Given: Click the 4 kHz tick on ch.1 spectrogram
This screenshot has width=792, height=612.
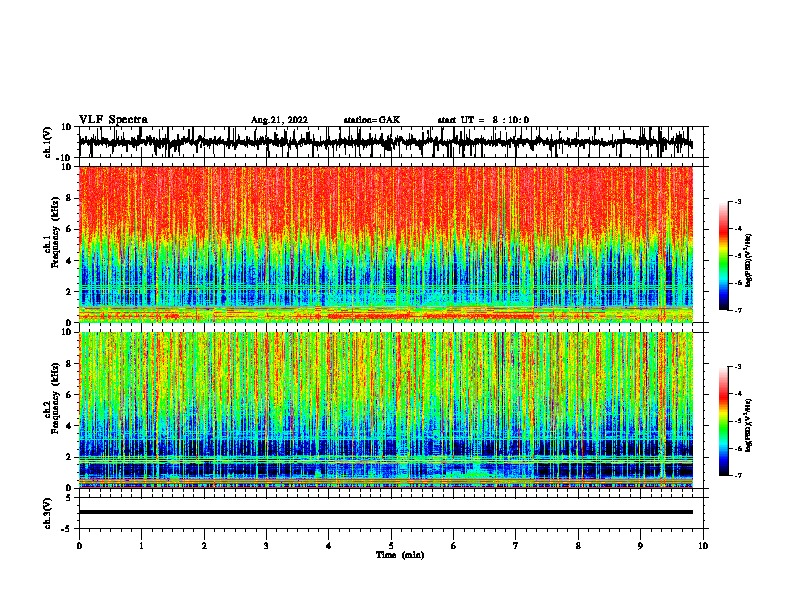Looking at the screenshot, I should coord(69,261).
